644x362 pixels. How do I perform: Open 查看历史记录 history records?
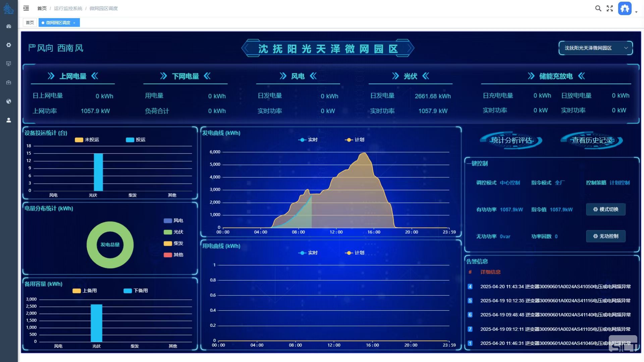click(592, 140)
